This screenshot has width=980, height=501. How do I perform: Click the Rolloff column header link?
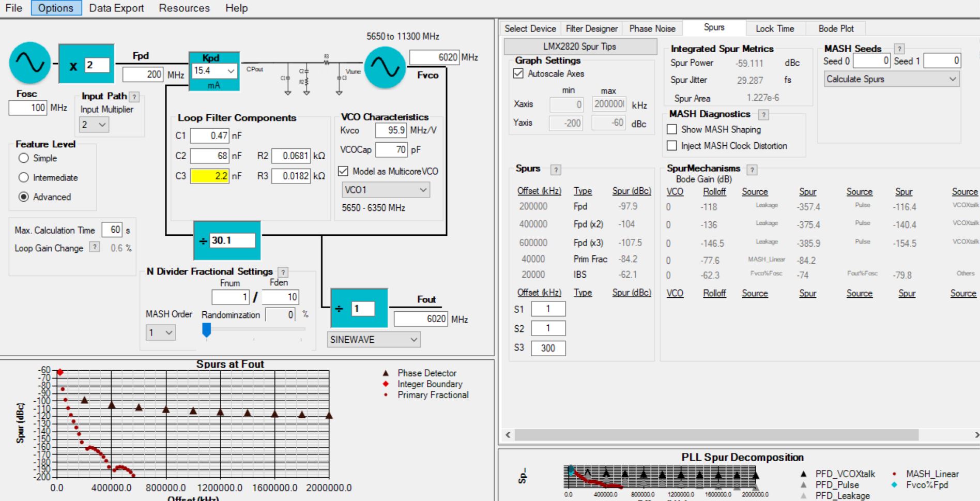pos(714,192)
